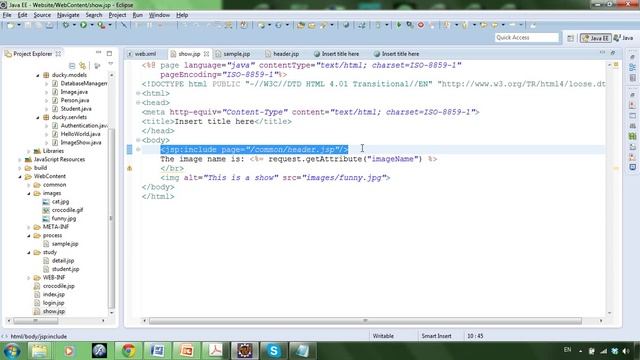640x360 pixels.
Task: Open the Debug button dropdown arrow
Action: [x=74, y=25]
